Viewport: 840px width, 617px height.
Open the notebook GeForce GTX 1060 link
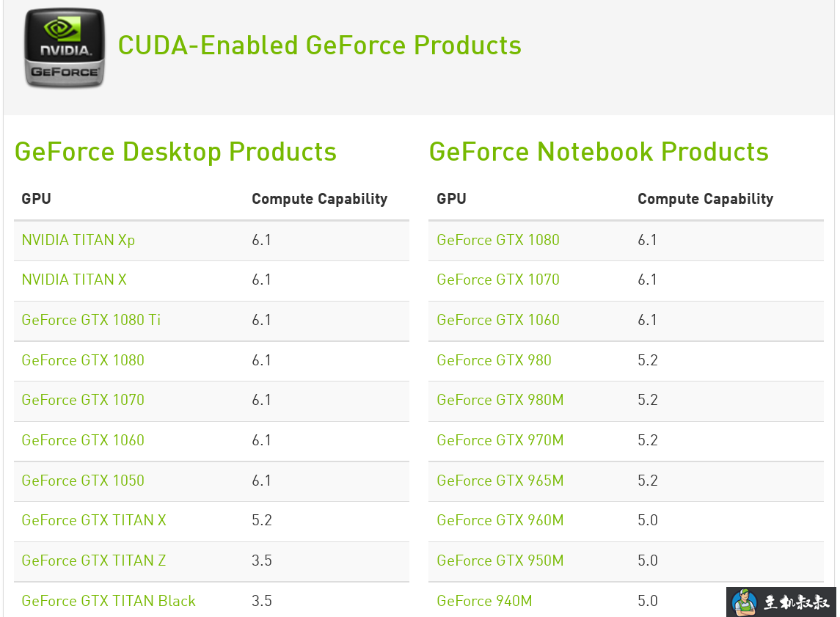pyautogui.click(x=498, y=320)
